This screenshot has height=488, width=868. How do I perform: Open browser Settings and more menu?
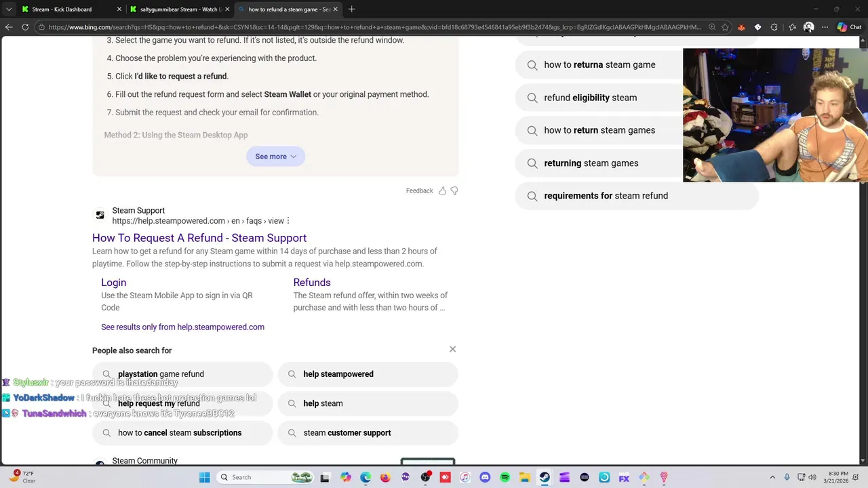pos(825,27)
